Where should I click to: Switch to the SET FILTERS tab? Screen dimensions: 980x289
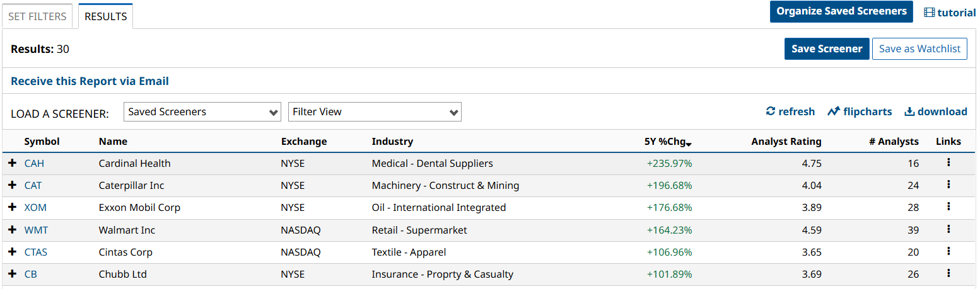coord(37,16)
